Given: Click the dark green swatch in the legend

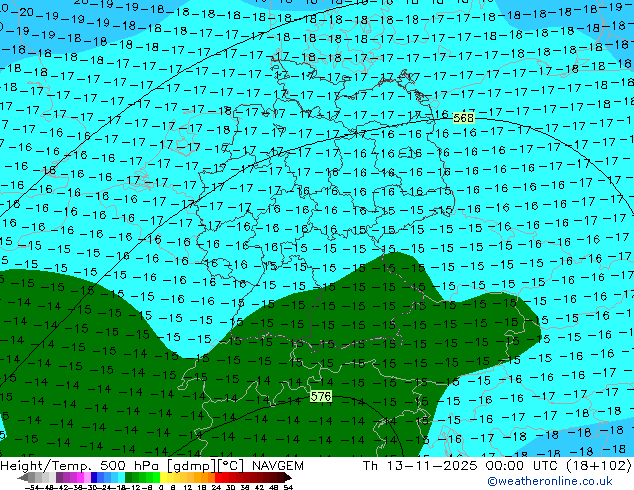Looking at the screenshot, I should point(128,477).
